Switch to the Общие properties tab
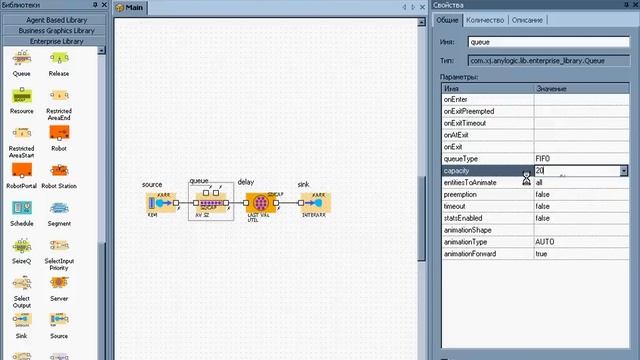 click(447, 20)
